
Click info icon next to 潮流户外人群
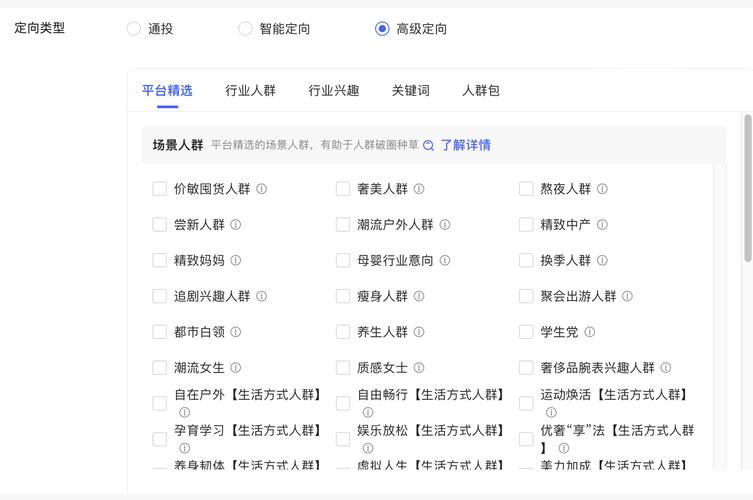(x=445, y=225)
